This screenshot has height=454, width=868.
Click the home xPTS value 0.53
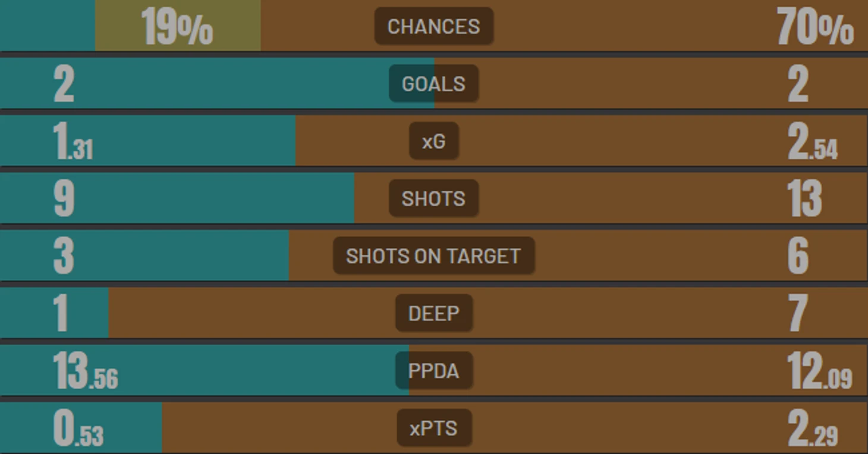(x=78, y=429)
